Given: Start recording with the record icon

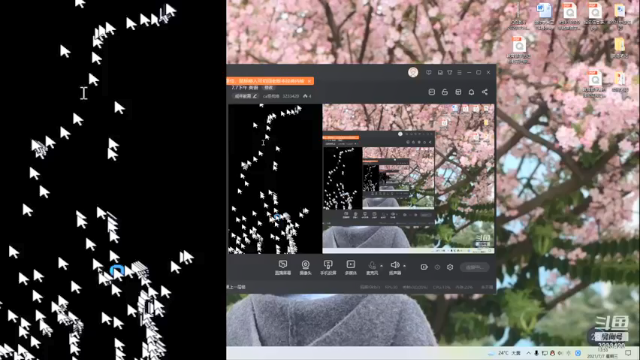Looking at the screenshot, I should point(424,267).
